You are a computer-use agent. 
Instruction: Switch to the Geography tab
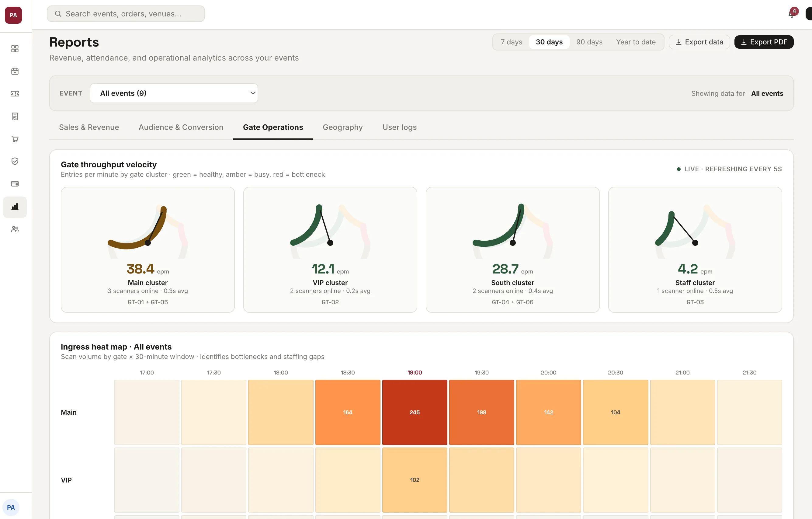coord(343,127)
